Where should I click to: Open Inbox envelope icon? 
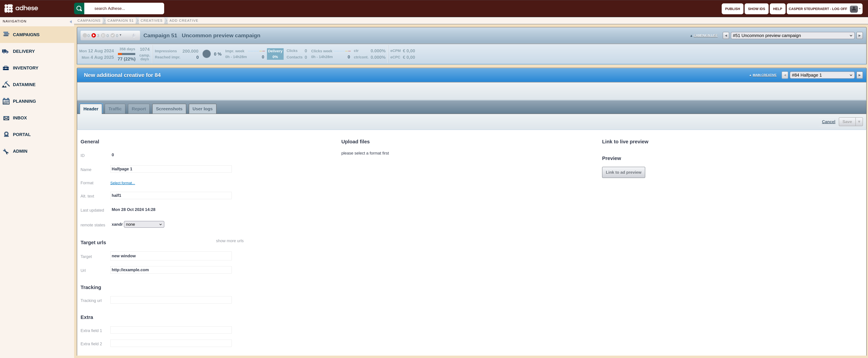pos(6,118)
